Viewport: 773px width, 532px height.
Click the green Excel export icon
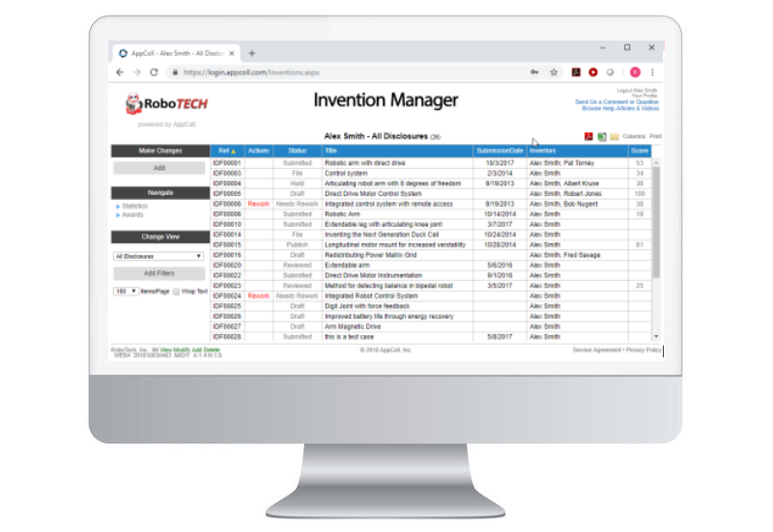pos(601,137)
